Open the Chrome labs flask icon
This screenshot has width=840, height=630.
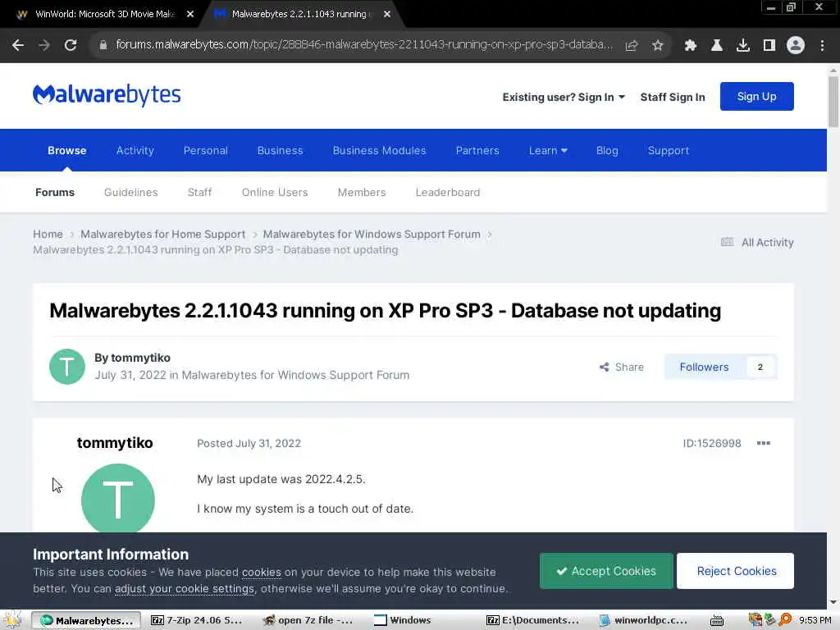(x=717, y=46)
